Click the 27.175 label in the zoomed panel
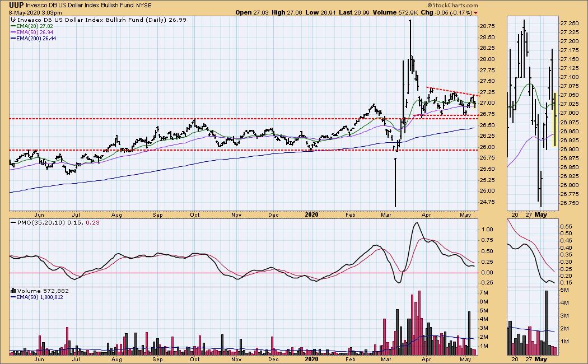 (x=569, y=50)
